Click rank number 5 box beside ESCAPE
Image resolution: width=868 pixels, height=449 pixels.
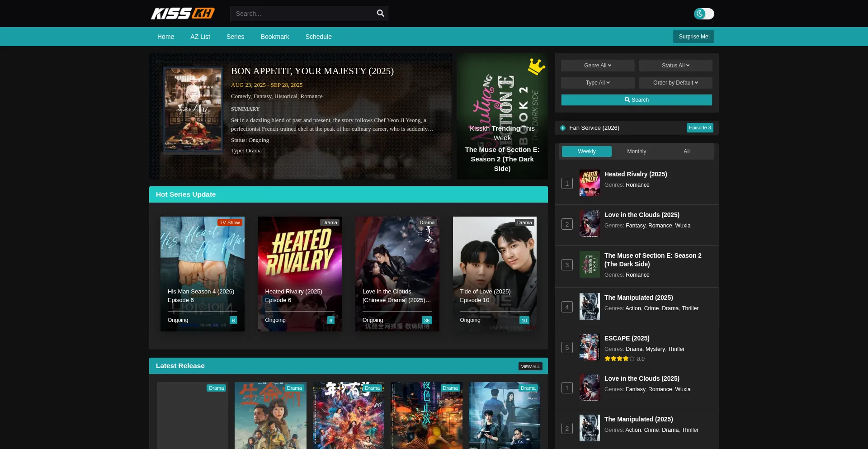[x=567, y=348]
